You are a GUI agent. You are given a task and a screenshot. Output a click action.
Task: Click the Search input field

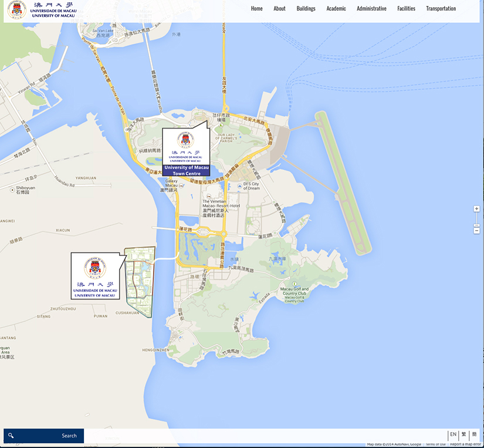[44, 436]
